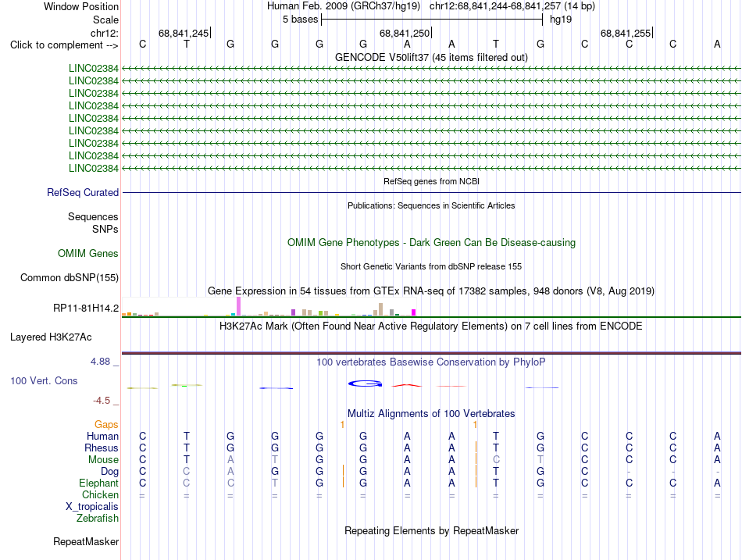Viewport: 742px width, 560px height.
Task: Click the '5 bases' scale label
Action: point(300,20)
